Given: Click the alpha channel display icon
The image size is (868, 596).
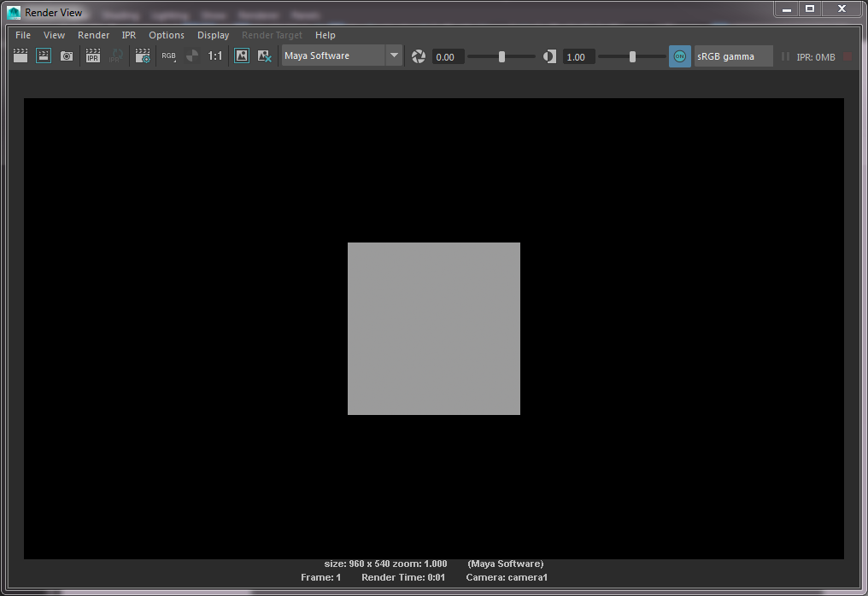Looking at the screenshot, I should coord(192,56).
